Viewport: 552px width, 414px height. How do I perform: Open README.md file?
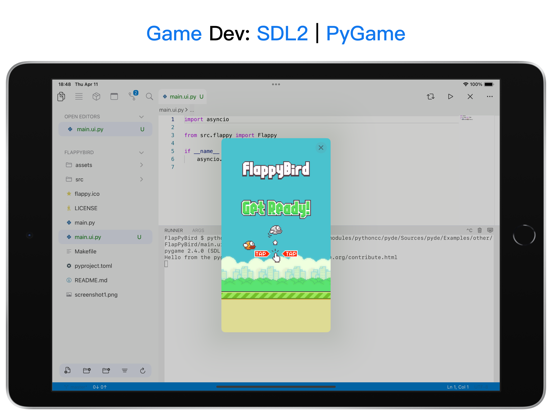[105, 280]
